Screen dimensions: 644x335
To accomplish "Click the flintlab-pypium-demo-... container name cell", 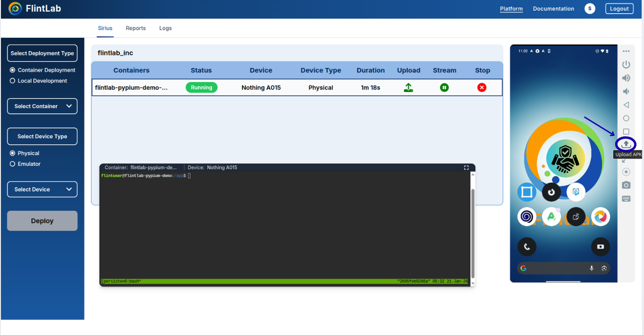I will 131,87.
